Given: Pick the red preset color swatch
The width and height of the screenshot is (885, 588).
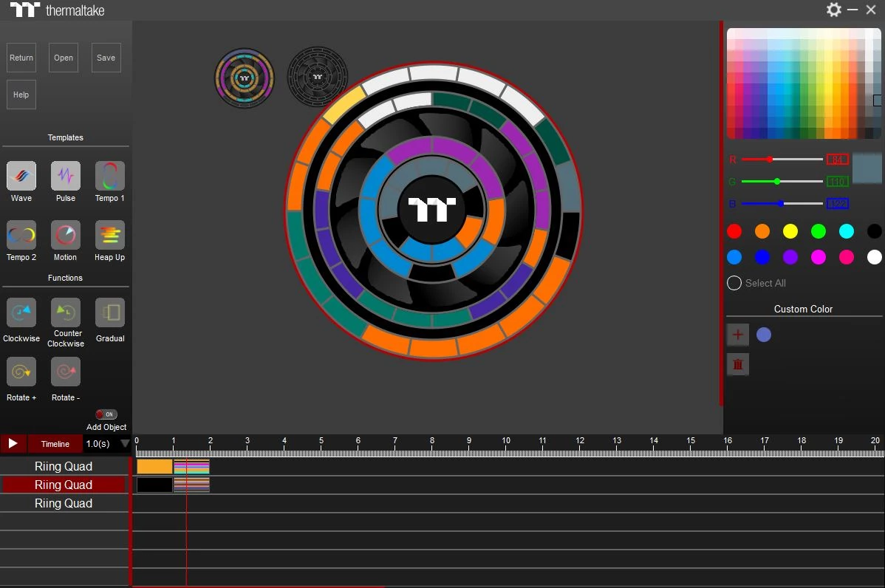Looking at the screenshot, I should pyautogui.click(x=734, y=231).
